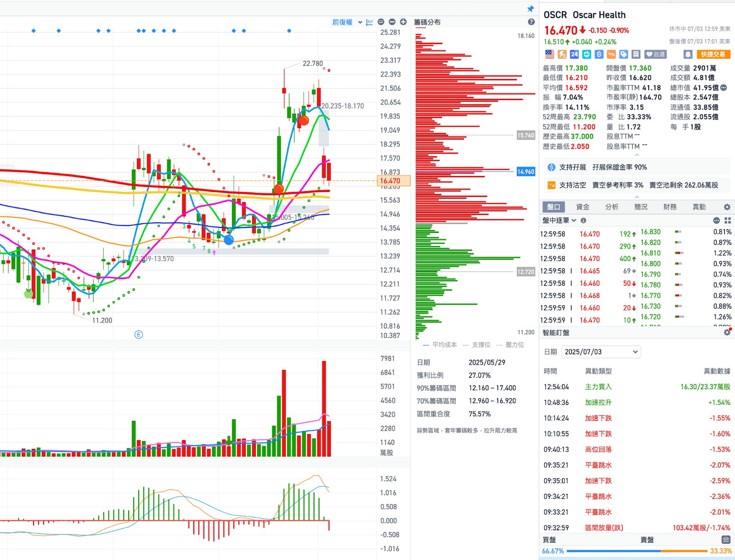Click 16.830 ask price in order book
The image size is (735, 560).
coord(650,232)
